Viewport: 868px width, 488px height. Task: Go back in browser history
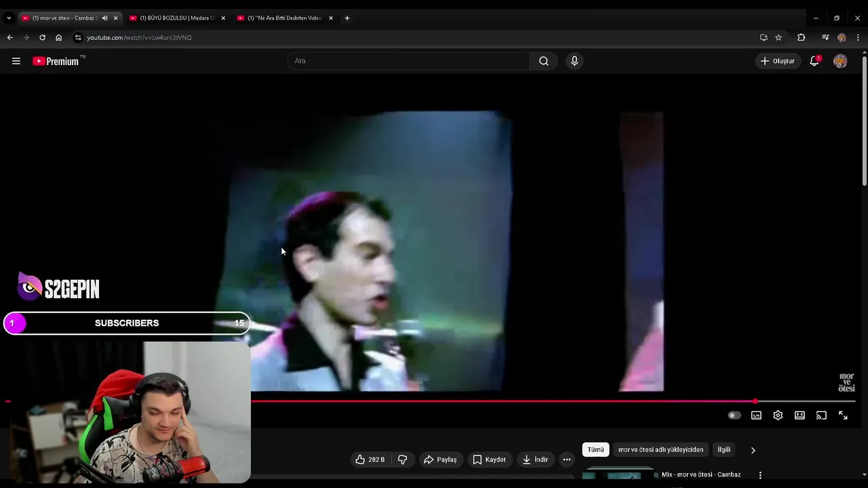click(9, 38)
